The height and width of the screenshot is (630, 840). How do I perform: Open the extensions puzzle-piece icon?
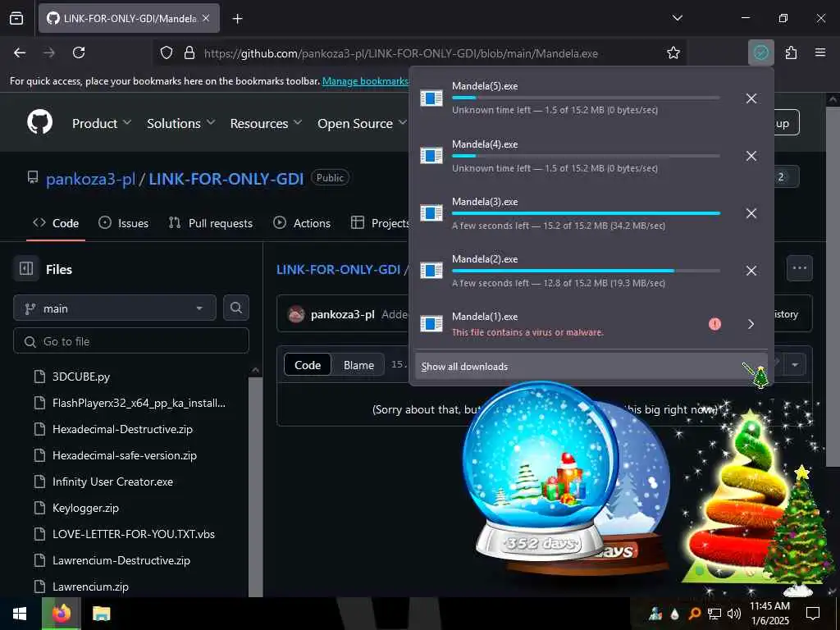pos(791,52)
